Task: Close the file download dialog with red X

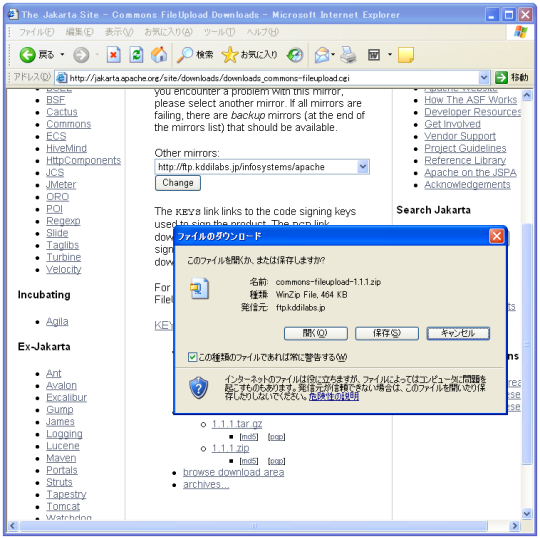Action: click(x=496, y=236)
